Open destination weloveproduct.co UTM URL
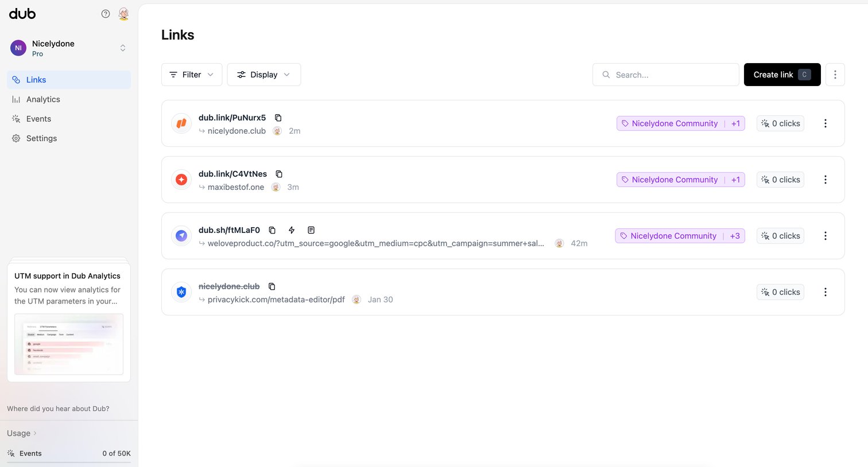 (376, 243)
